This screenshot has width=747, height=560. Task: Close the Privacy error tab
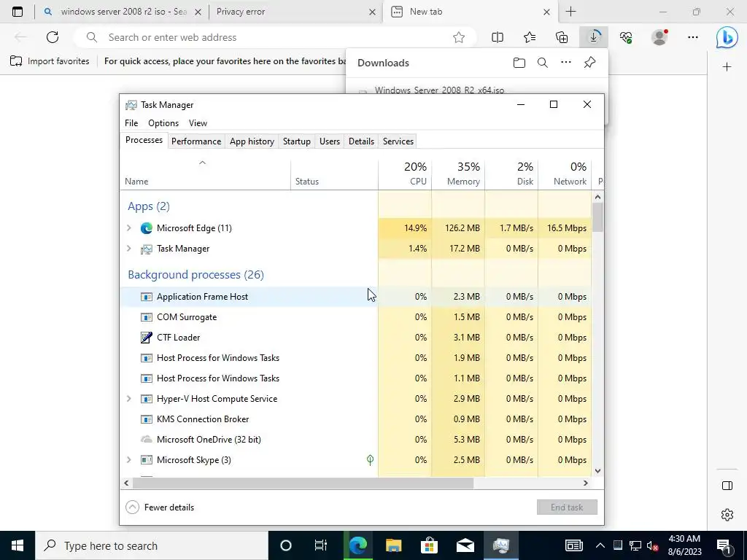(373, 12)
